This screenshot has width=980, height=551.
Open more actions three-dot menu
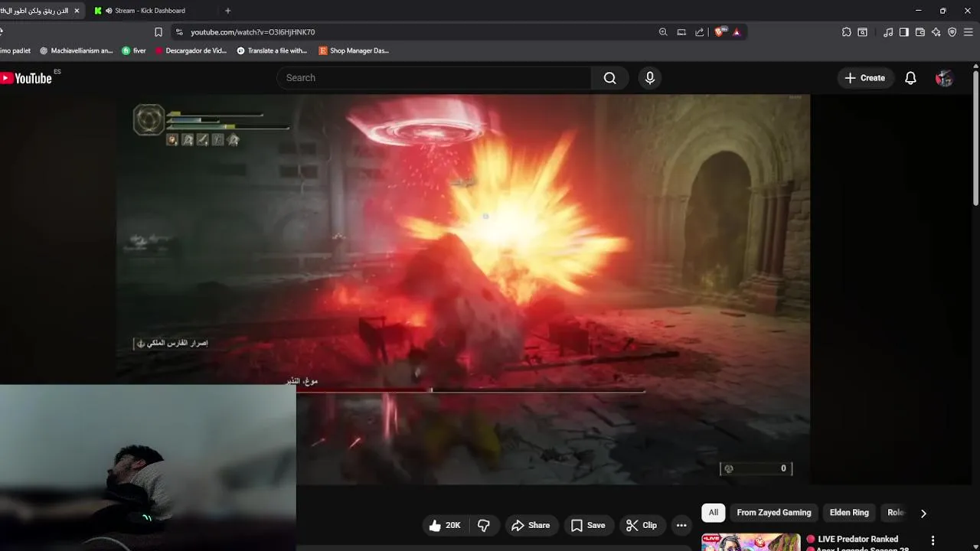pyautogui.click(x=681, y=525)
